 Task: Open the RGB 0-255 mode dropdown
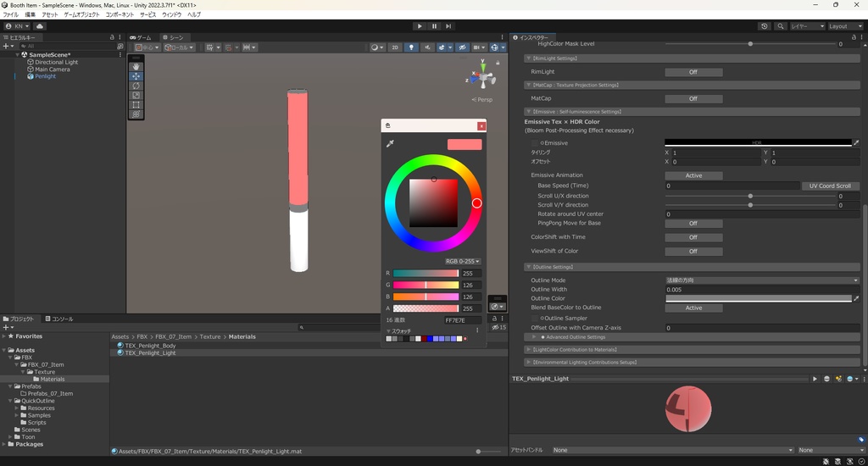tap(462, 261)
